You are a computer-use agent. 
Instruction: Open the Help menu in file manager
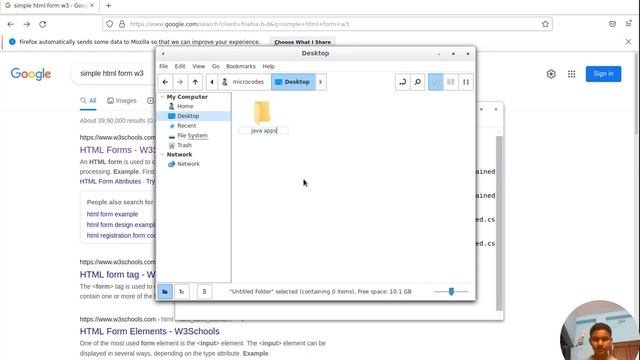268,66
